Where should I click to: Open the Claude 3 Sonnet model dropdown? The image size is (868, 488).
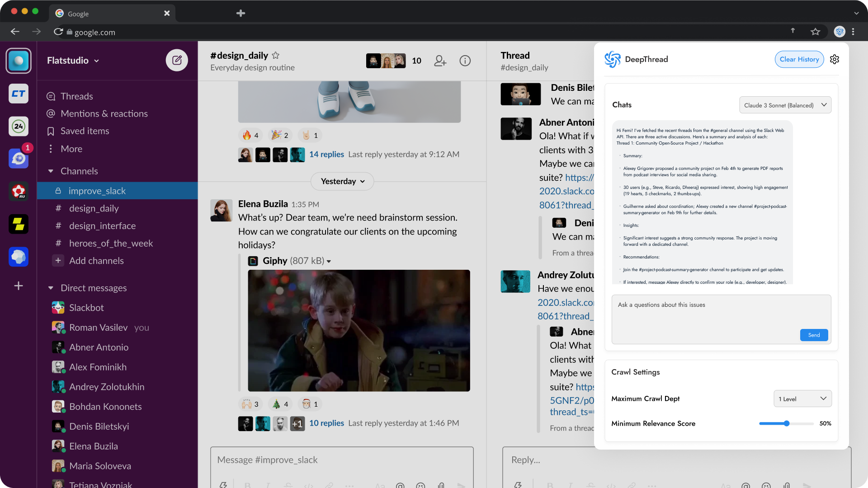(785, 105)
